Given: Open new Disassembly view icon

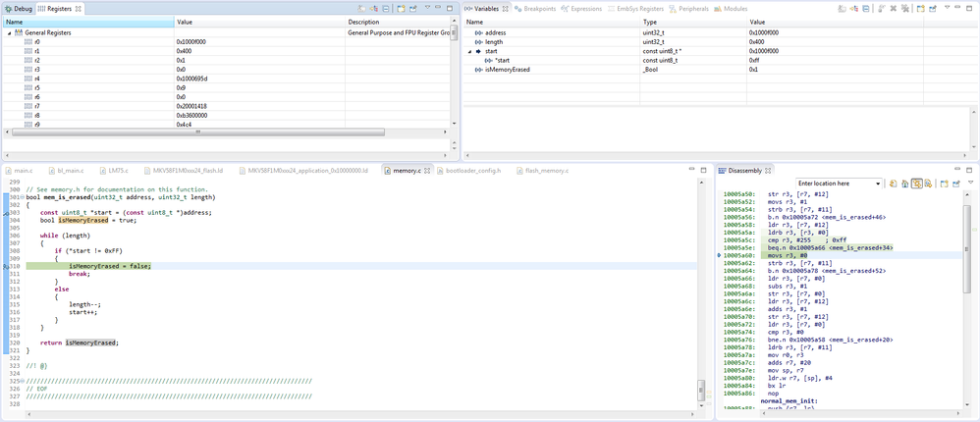Looking at the screenshot, I should tap(945, 184).
